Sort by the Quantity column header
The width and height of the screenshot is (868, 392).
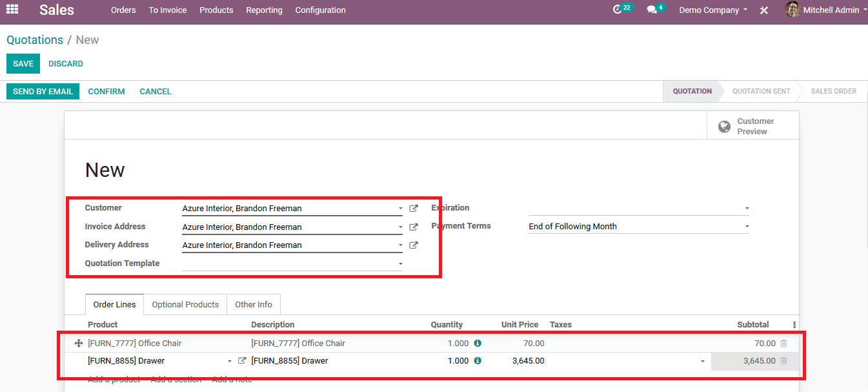click(x=447, y=325)
